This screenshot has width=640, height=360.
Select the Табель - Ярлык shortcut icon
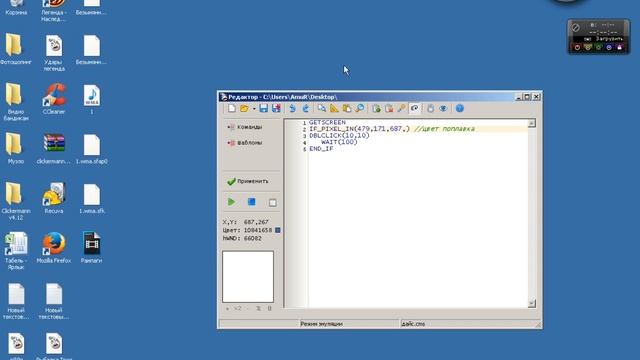coord(16,251)
